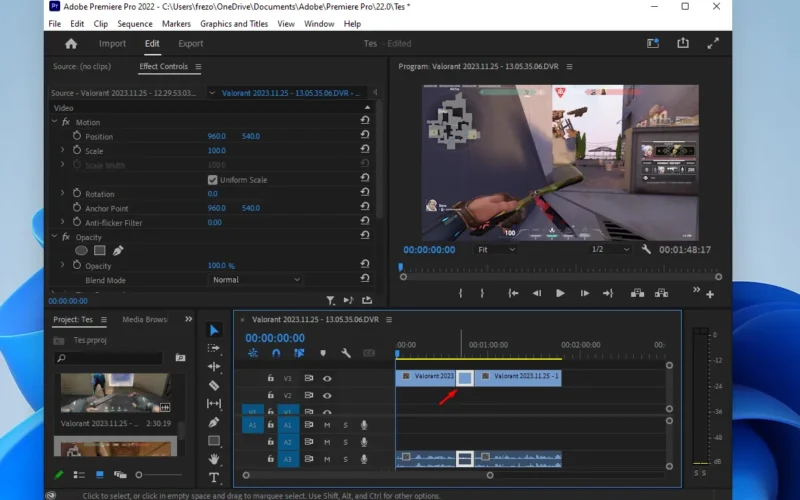Toggle Linked Selection in timeline

pos(299,353)
